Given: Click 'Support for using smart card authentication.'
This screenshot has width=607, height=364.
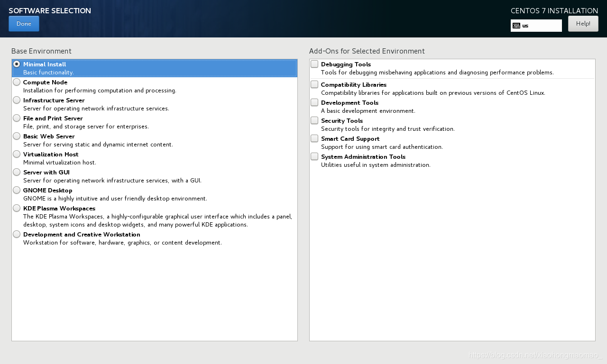Looking at the screenshot, I should tap(382, 147).
